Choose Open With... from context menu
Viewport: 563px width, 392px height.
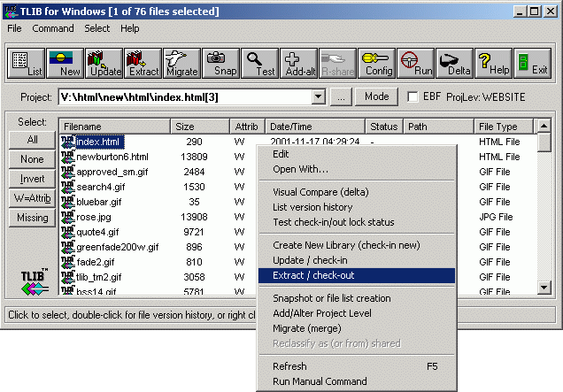tap(357, 169)
